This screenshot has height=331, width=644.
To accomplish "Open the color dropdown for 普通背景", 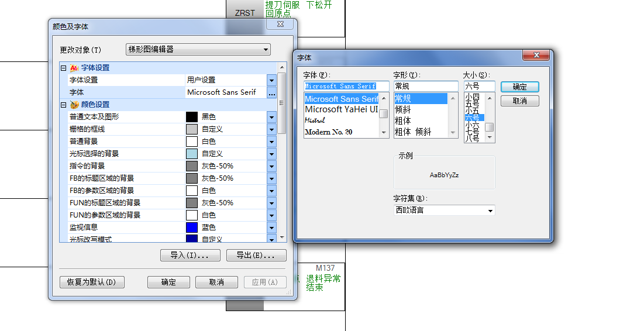I will tap(271, 142).
